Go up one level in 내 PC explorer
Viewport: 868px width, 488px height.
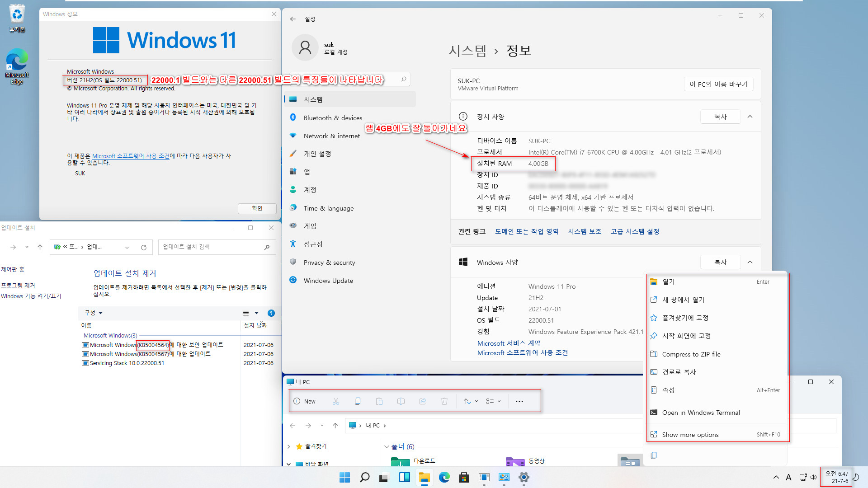coord(335,426)
